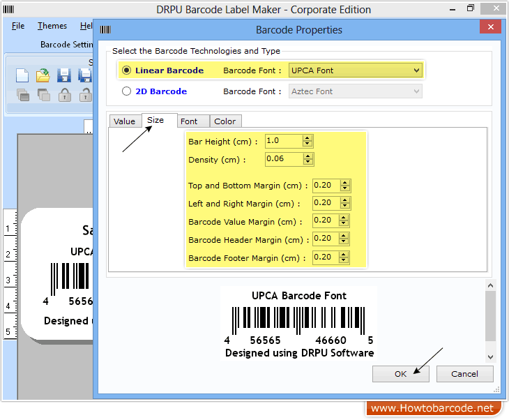The width and height of the screenshot is (509, 420).
Task: Click Left and Right Margin field
Action: 326,203
